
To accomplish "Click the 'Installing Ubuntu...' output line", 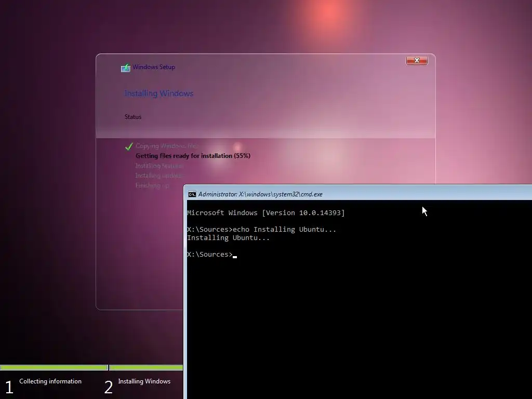I will tap(229, 238).
